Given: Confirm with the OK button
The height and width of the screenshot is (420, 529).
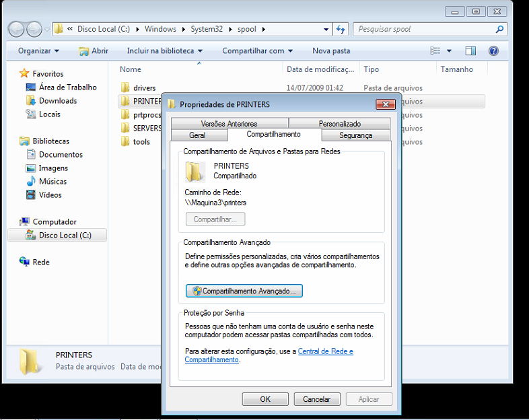Looking at the screenshot, I should tap(265, 399).
